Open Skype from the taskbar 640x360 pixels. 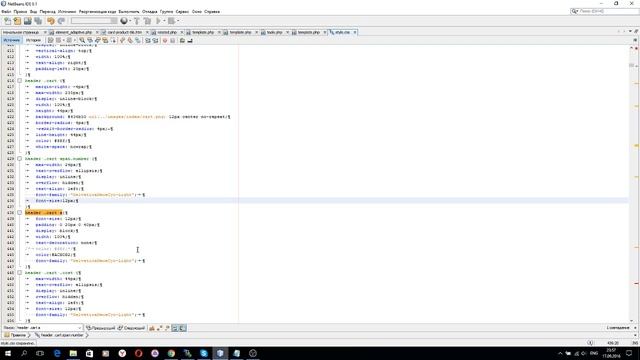[x=204, y=353]
